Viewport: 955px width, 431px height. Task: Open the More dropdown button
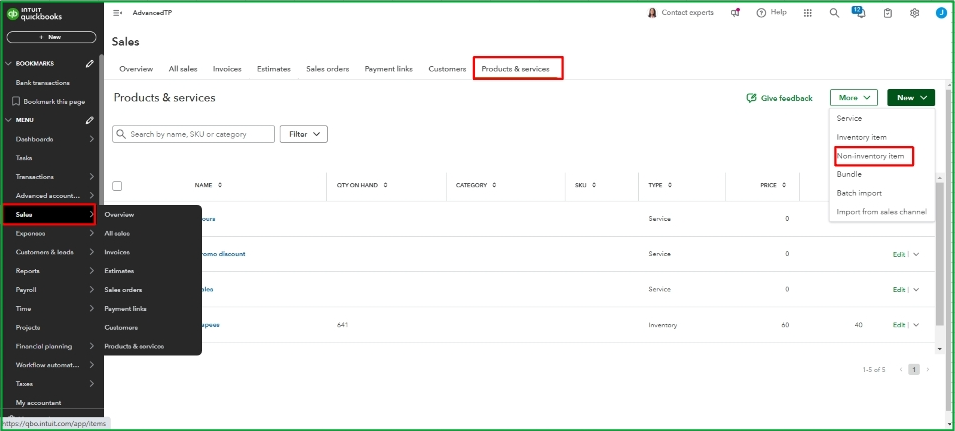pos(853,97)
